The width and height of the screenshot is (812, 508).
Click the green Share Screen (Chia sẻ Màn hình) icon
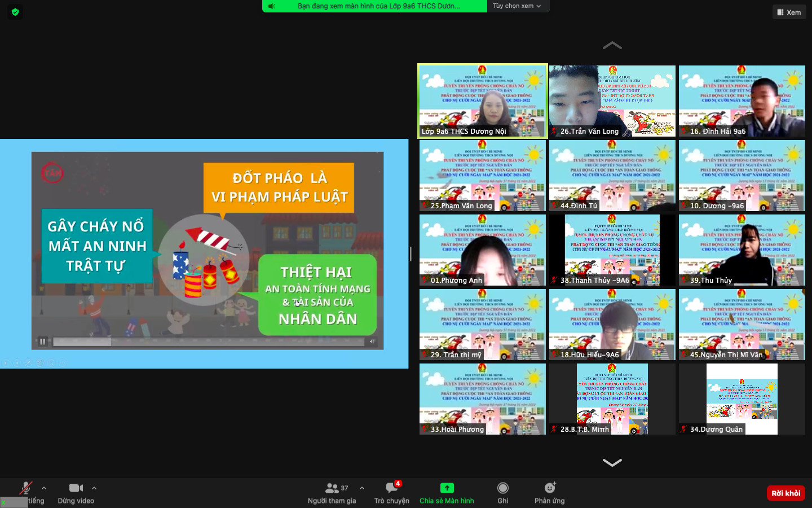pyautogui.click(x=447, y=488)
